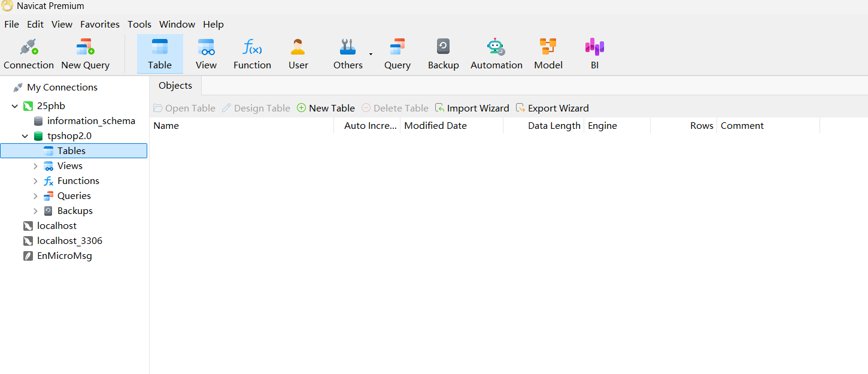The width and height of the screenshot is (868, 374).
Task: Click the Functions fx icon
Action: pos(48,181)
